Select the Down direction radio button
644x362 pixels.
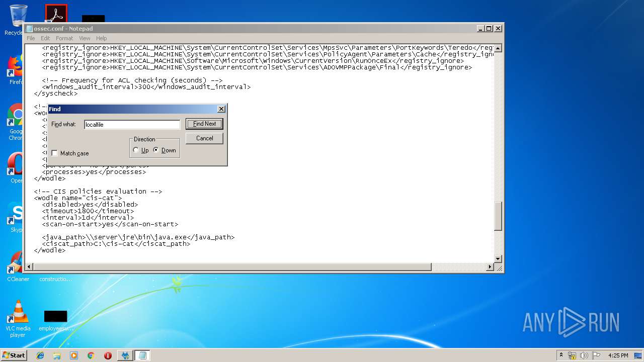[x=156, y=150]
